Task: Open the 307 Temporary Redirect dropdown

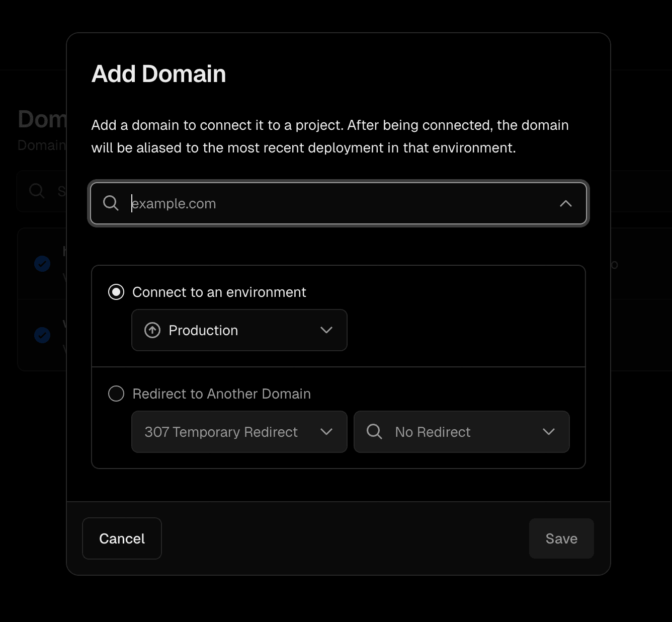Action: point(239,432)
